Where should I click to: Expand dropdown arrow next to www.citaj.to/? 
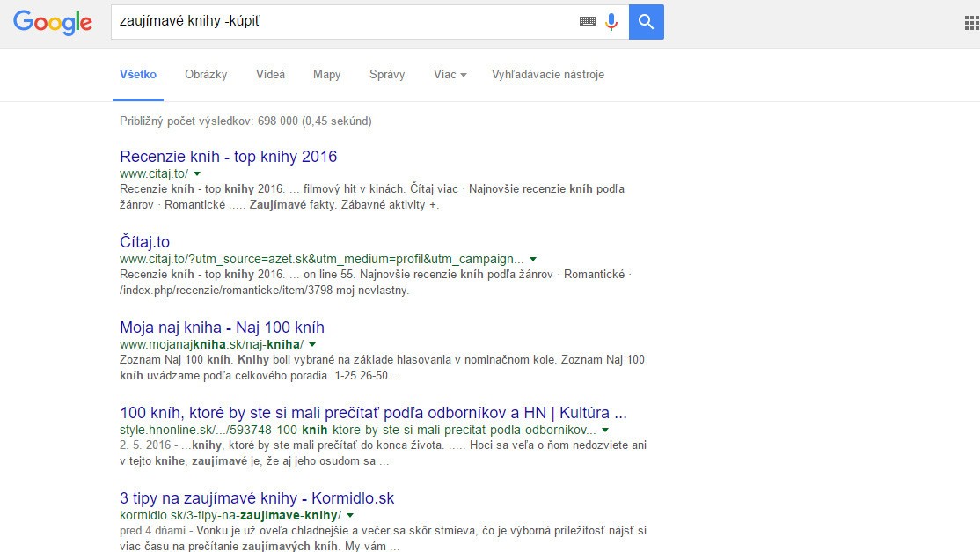point(197,173)
